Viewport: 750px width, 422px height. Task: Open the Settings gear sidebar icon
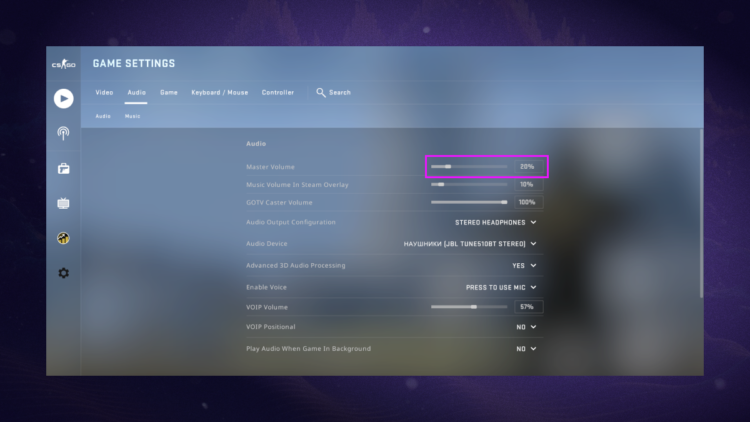coord(64,273)
